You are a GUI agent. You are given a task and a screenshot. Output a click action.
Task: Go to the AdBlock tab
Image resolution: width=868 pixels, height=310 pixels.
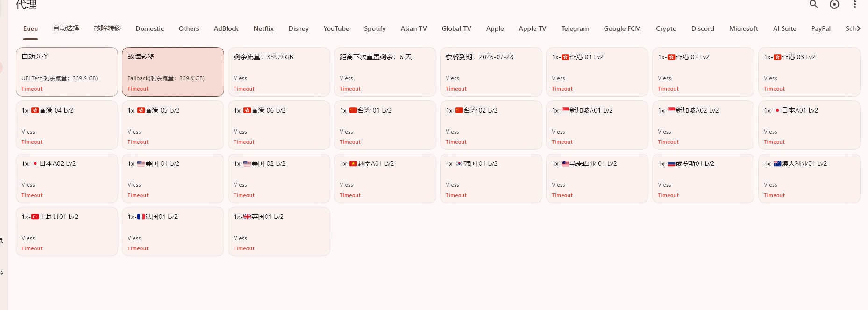(x=226, y=28)
